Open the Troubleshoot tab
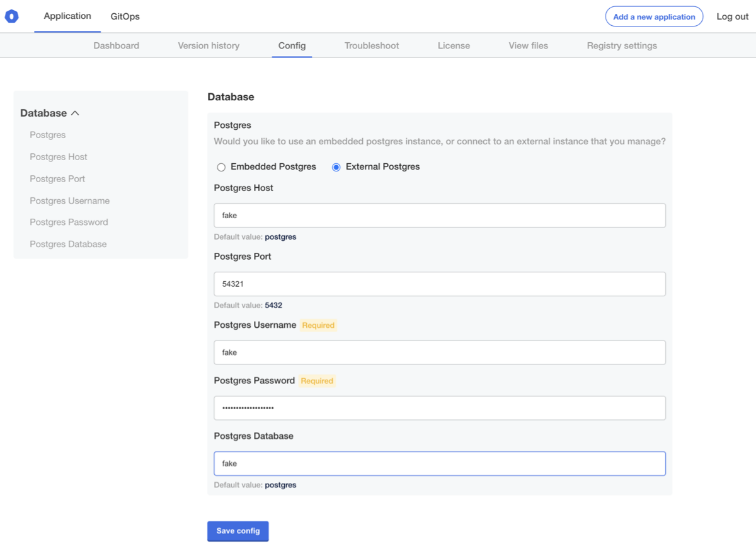Image resolution: width=756 pixels, height=551 pixels. coord(372,45)
